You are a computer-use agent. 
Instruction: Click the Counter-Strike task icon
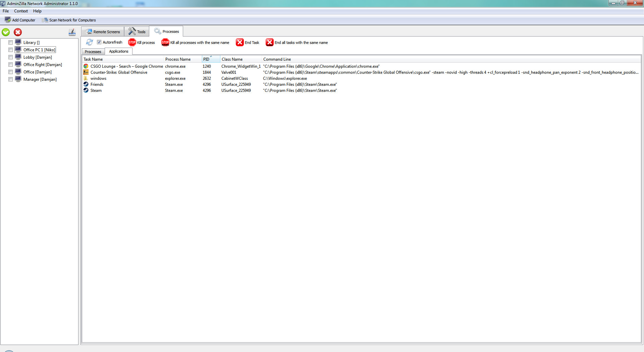coord(86,72)
